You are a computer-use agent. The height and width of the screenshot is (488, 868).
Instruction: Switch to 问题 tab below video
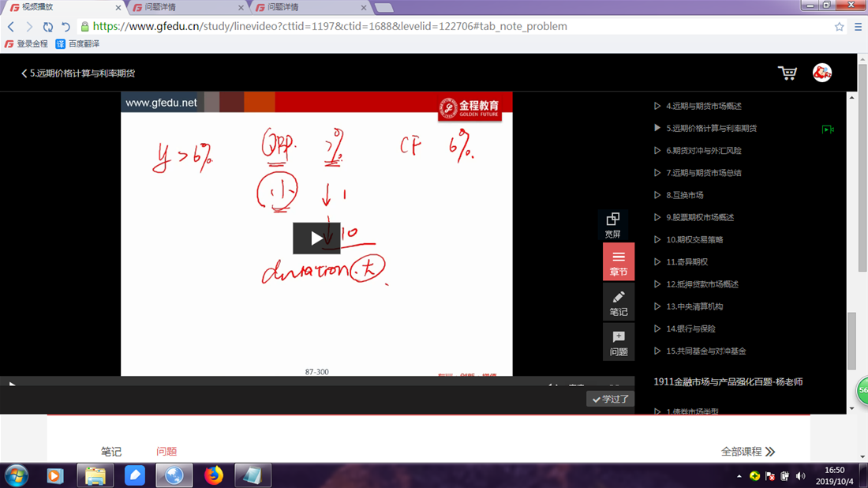click(x=166, y=452)
